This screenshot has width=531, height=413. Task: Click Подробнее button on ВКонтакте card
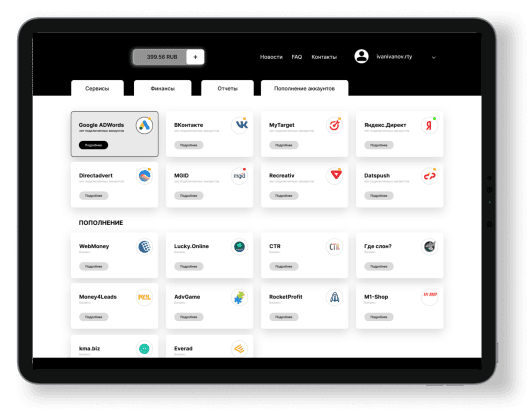pos(189,145)
